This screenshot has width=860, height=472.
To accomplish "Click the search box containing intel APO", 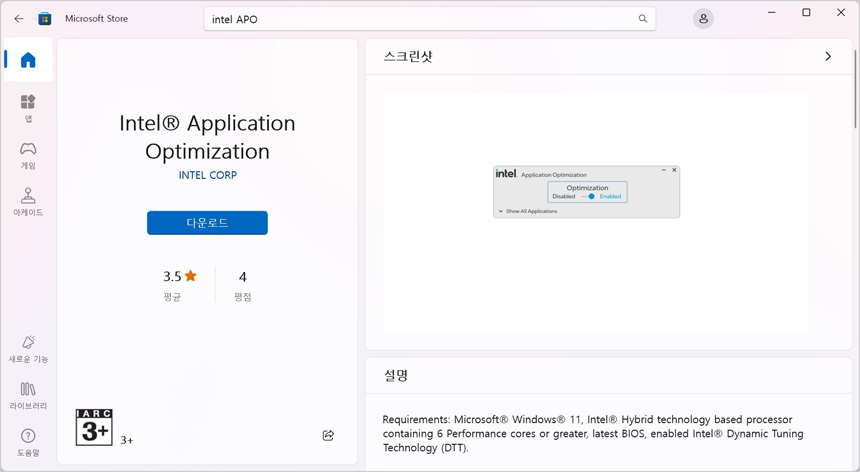I will tap(420, 19).
